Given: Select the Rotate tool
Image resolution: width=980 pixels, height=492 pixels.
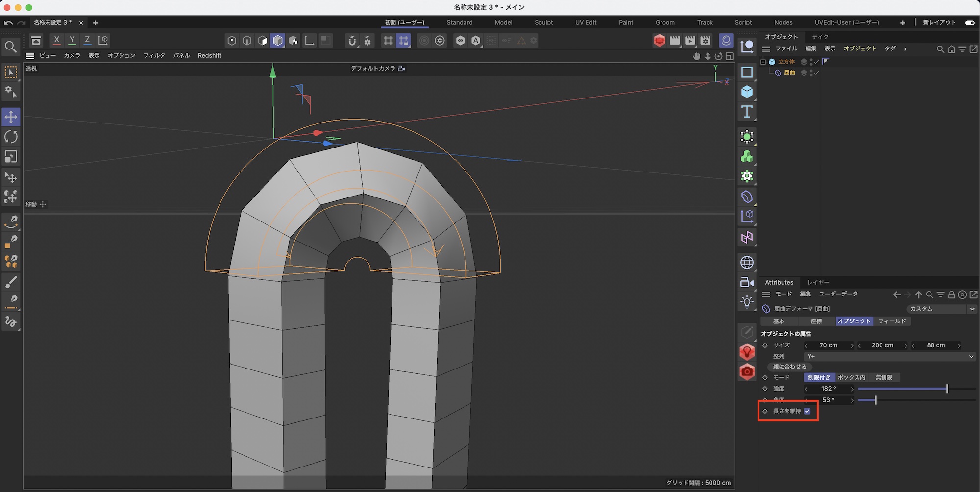Looking at the screenshot, I should [x=11, y=137].
